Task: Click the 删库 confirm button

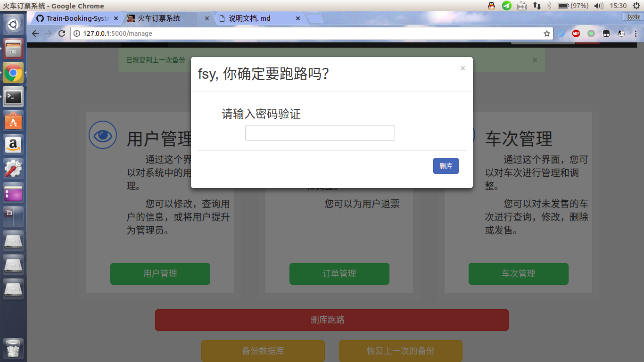Action: coord(446,166)
